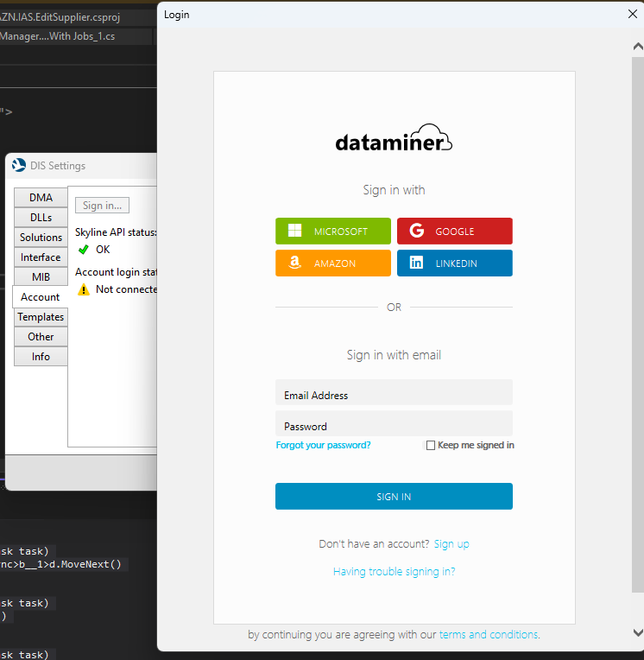
Task: Click into the Password field
Action: [x=394, y=425]
